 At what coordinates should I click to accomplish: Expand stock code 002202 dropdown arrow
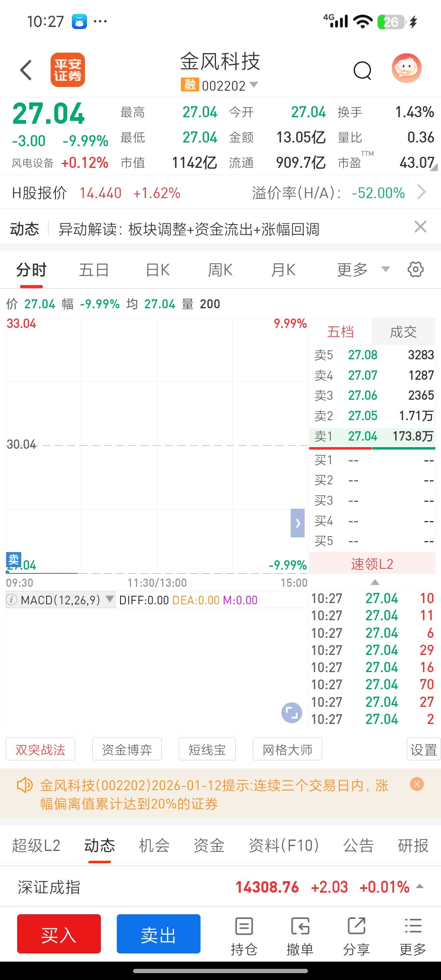(254, 85)
